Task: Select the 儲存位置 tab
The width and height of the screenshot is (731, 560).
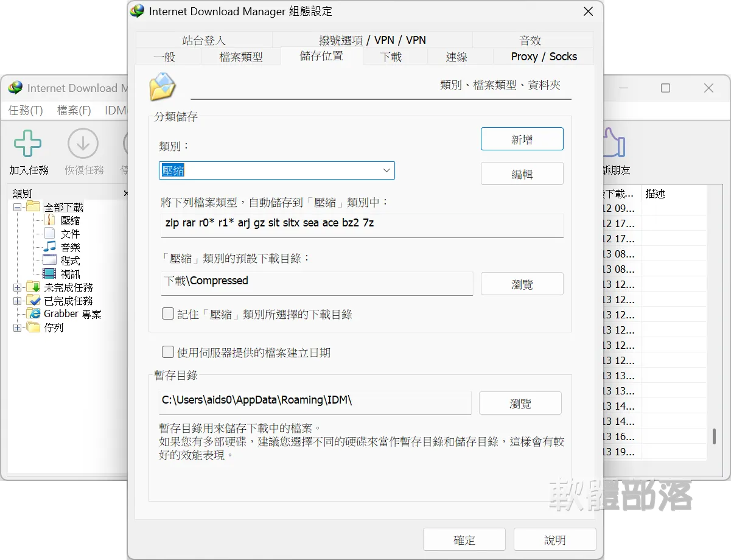Action: click(321, 55)
